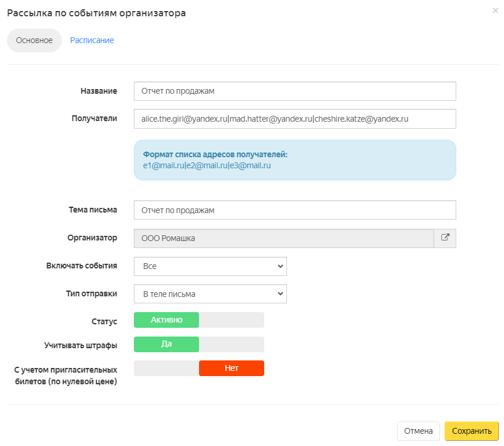The height and width of the screenshot is (446, 504).
Task: Close the dialog with the X icon
Action: tap(495, 10)
